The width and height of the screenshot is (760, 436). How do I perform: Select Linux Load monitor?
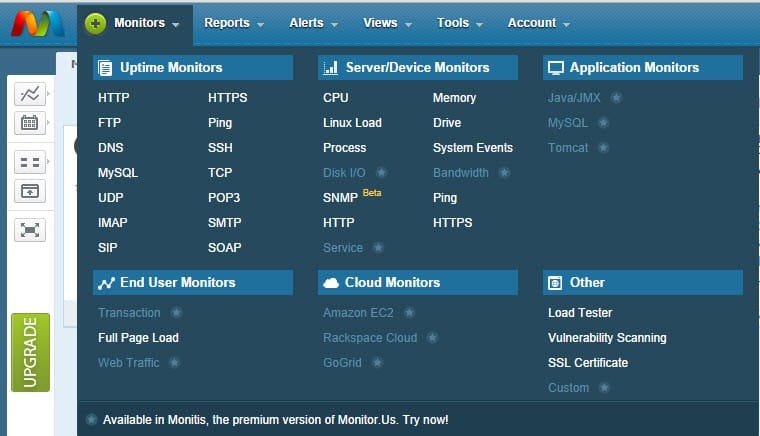coord(352,123)
